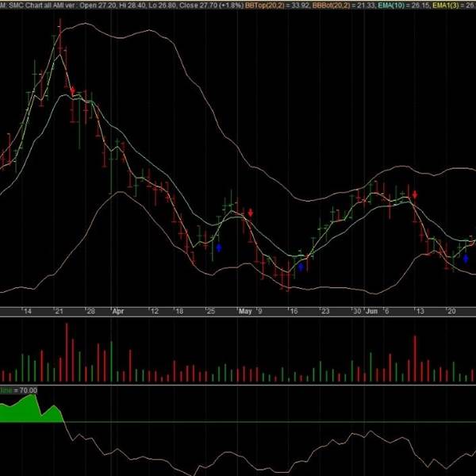Click the 'SMC Chart all AMI ver' title
The width and height of the screenshot is (476, 476).
pyautogui.click(x=42, y=6)
